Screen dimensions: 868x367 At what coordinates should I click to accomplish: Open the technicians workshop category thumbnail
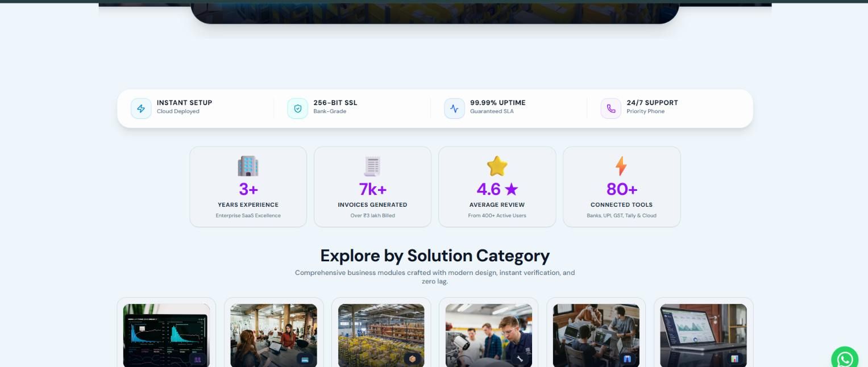tap(488, 335)
